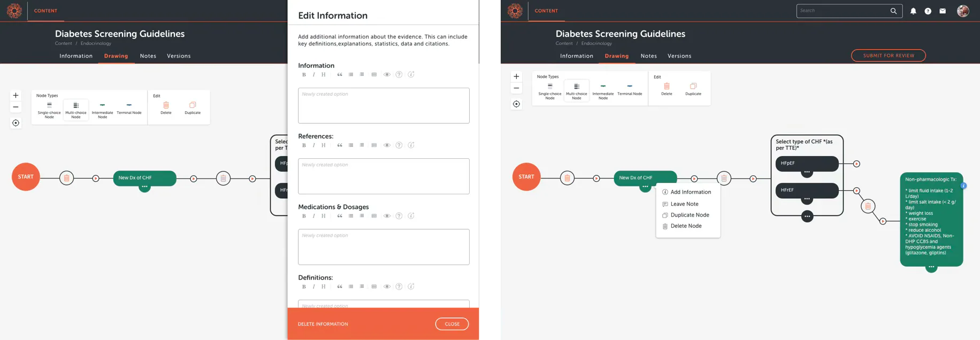This screenshot has width=980, height=340.
Task: Insert bulleted list in Medications & Dosages editor
Action: point(351,216)
